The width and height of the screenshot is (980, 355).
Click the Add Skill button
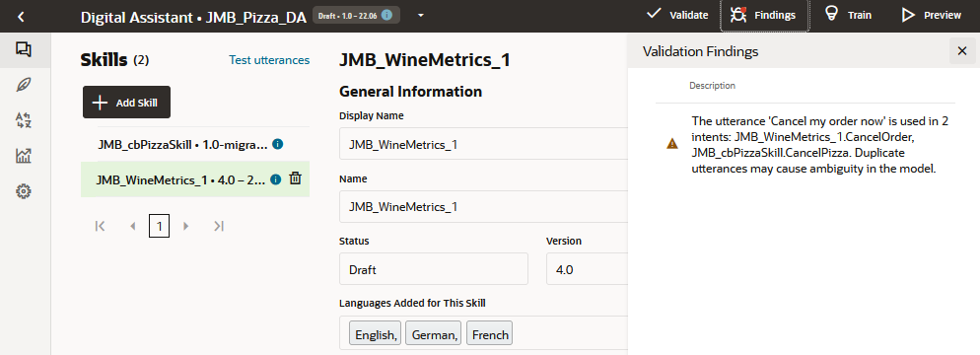pos(126,103)
